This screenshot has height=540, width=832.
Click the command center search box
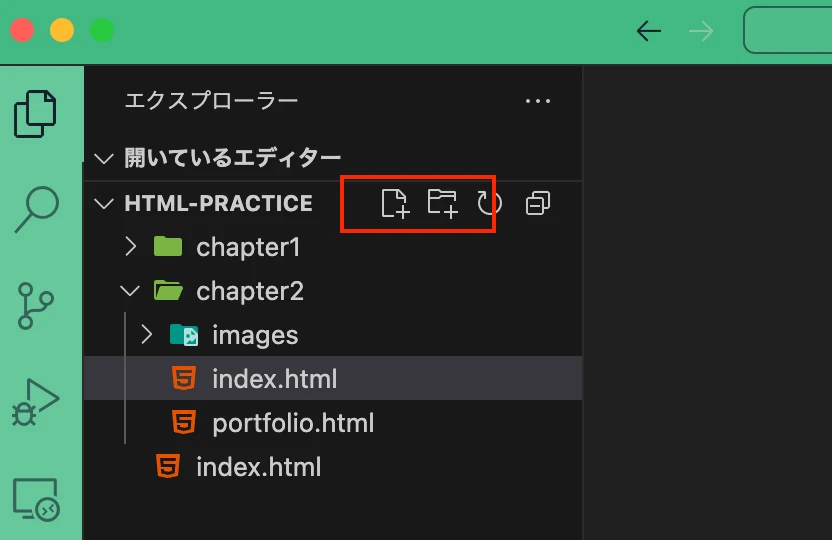pyautogui.click(x=790, y=31)
